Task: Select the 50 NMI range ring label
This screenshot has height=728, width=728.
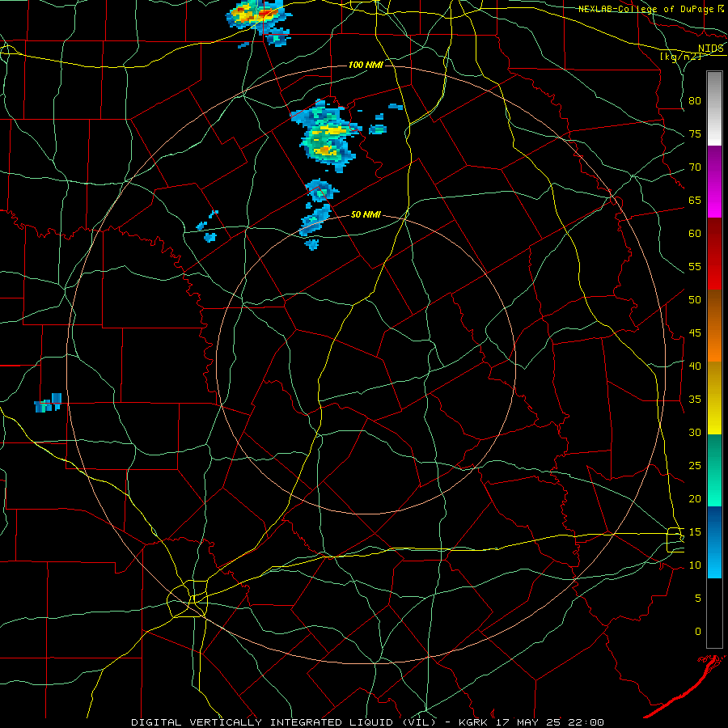Action: [x=366, y=214]
